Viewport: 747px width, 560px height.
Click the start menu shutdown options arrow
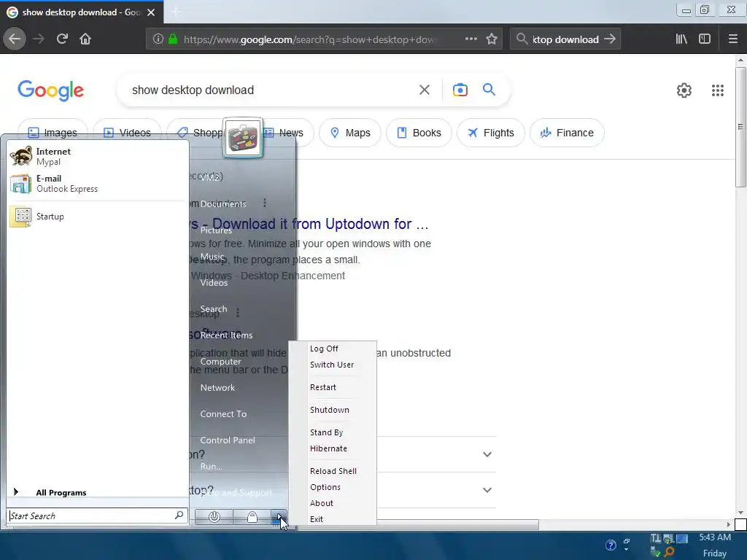[279, 517]
